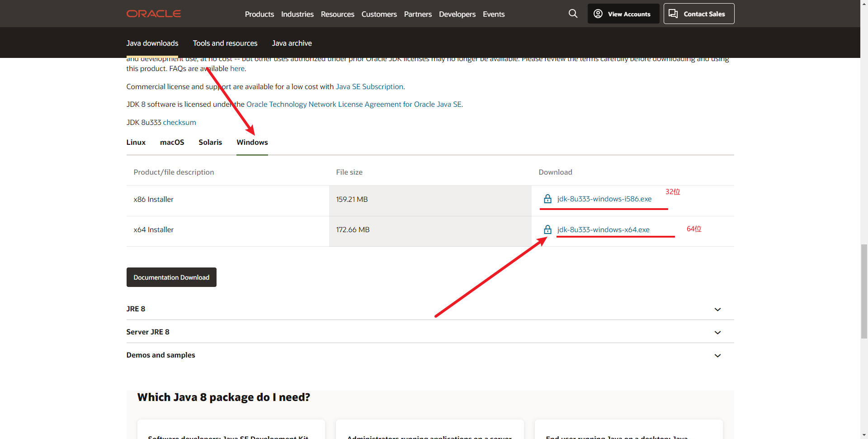The width and height of the screenshot is (868, 439).
Task: Open the Industries menu
Action: click(x=297, y=14)
